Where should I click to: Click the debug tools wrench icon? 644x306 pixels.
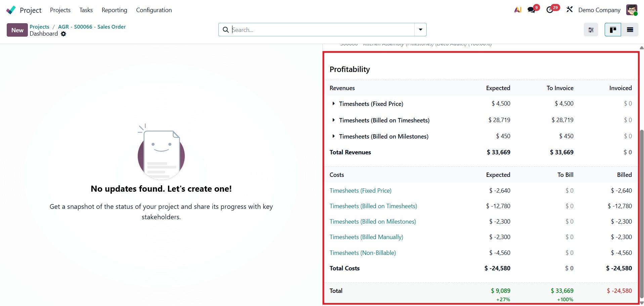point(569,10)
